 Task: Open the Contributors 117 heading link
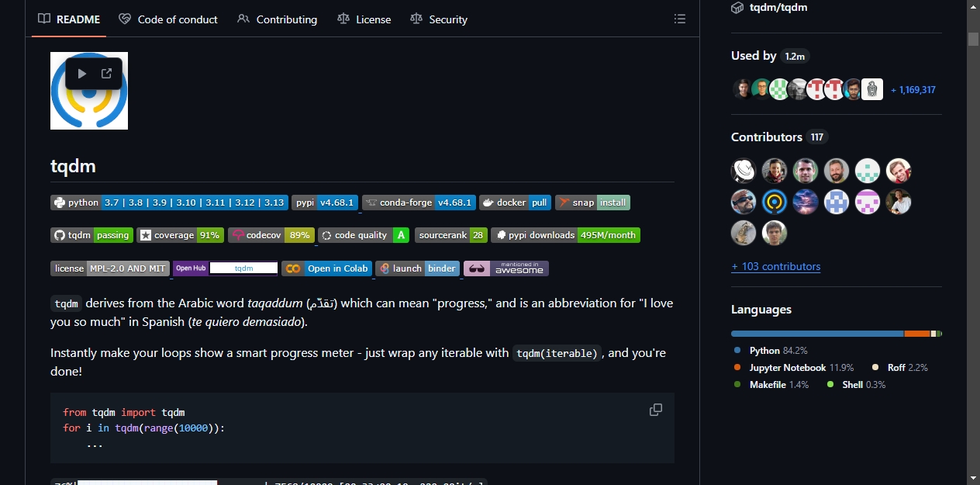[x=779, y=137]
